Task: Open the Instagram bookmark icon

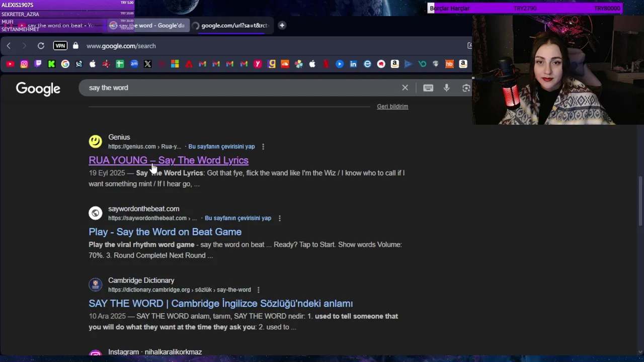Action: (24, 64)
